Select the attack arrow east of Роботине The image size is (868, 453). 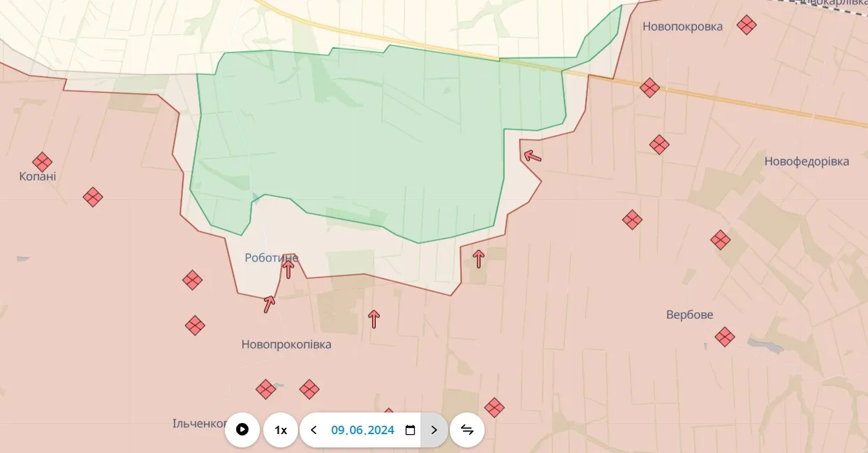pyautogui.click(x=478, y=258)
